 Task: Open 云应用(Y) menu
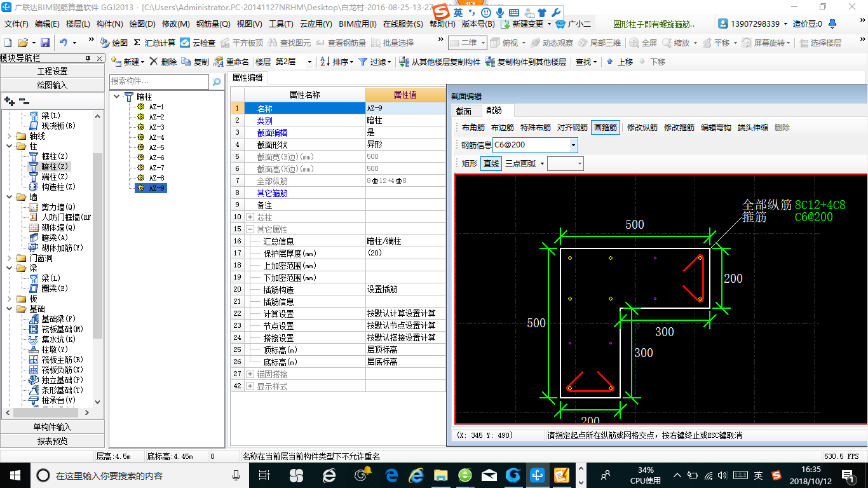316,24
